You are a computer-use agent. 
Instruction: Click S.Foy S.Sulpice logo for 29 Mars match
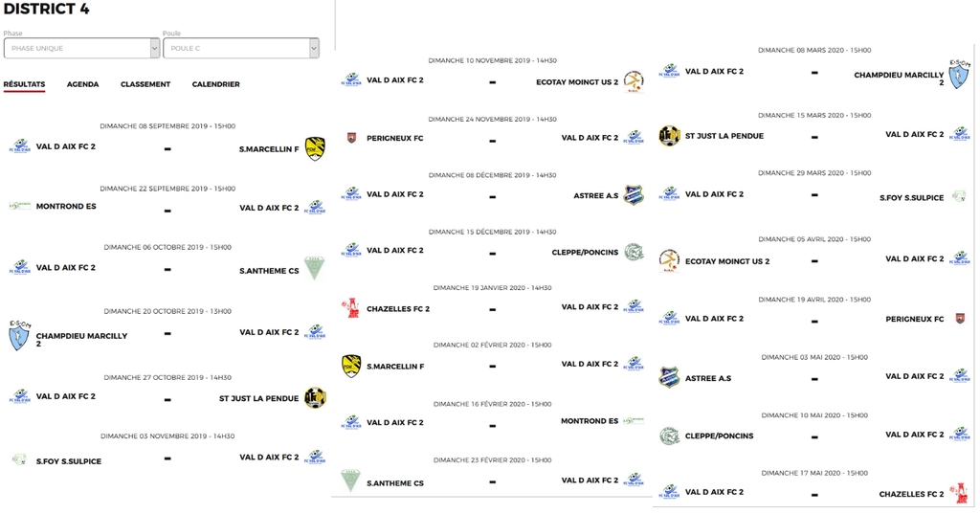(x=958, y=197)
